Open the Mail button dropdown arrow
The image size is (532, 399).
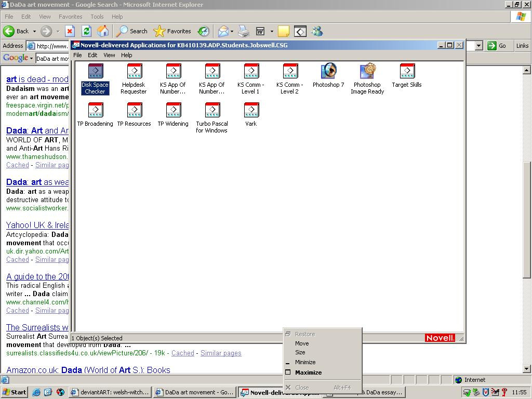232,32
